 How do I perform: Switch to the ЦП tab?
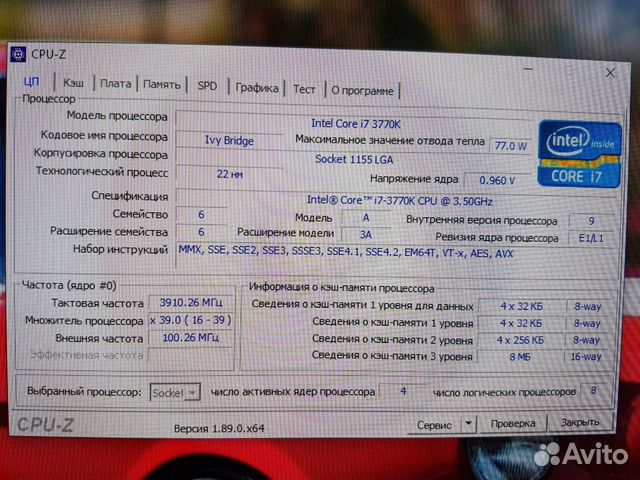31,82
